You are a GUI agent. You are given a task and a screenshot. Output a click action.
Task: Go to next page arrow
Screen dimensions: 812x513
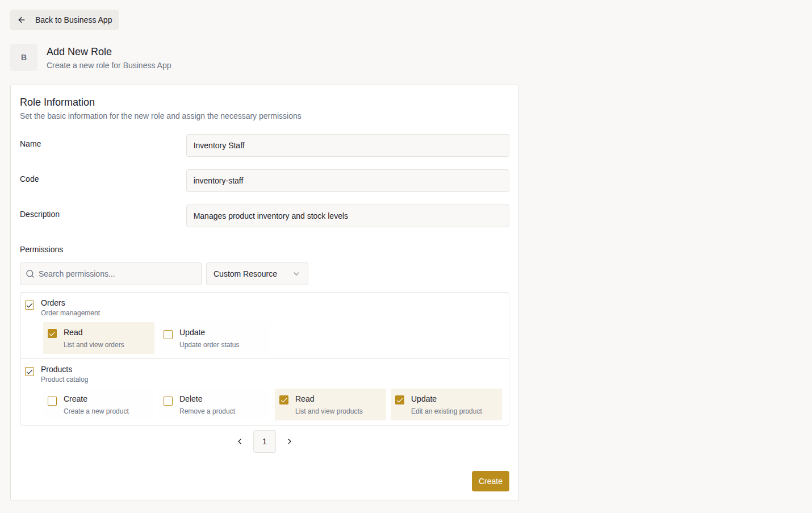[290, 441]
